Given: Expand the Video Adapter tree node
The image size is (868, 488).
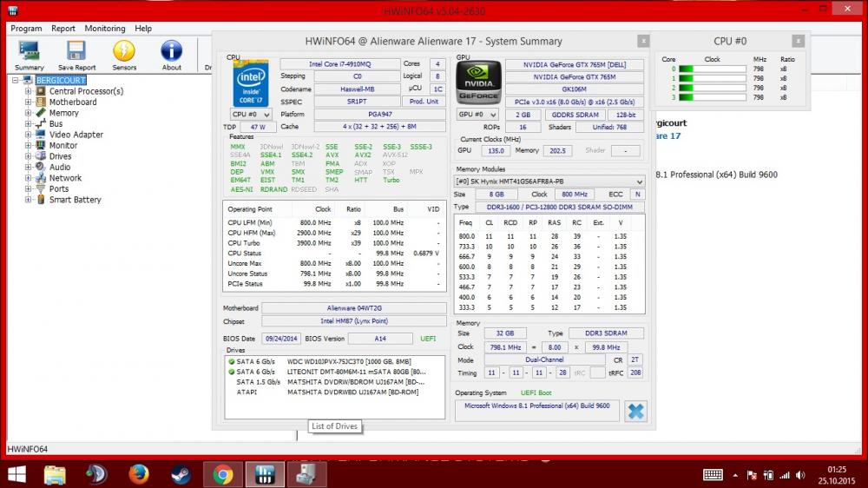Looking at the screenshot, I should pos(28,135).
